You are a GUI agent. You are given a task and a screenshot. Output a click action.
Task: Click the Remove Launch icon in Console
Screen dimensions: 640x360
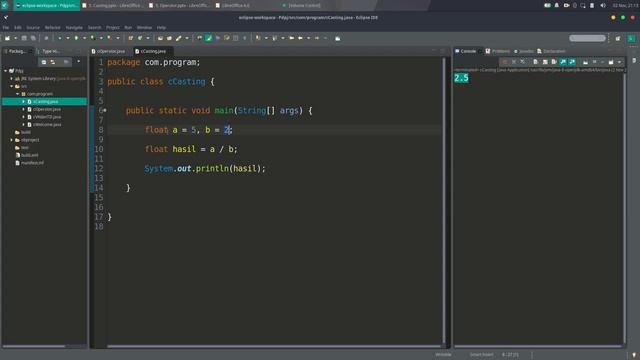click(514, 62)
